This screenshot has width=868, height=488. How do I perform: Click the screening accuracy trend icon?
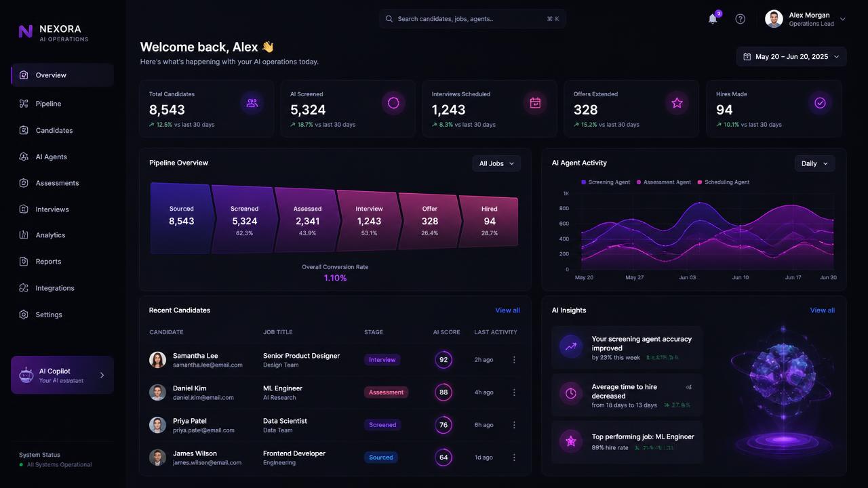pyautogui.click(x=571, y=346)
